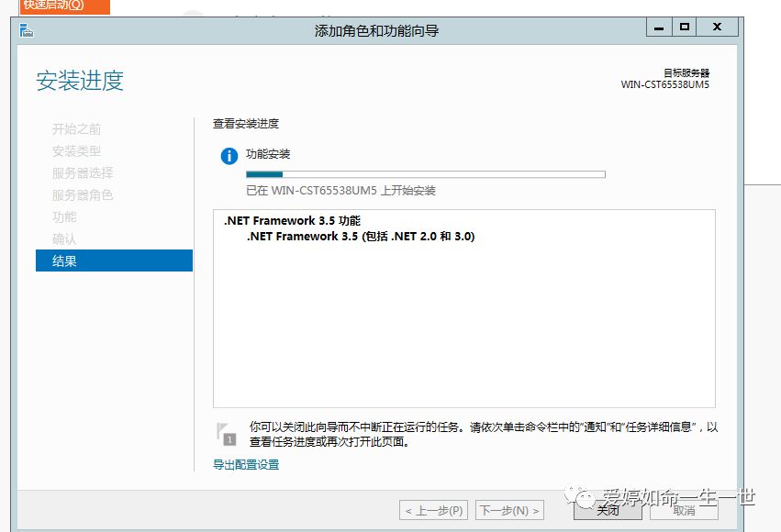Click the installation progress bar
This screenshot has height=532, width=781.
(x=425, y=174)
